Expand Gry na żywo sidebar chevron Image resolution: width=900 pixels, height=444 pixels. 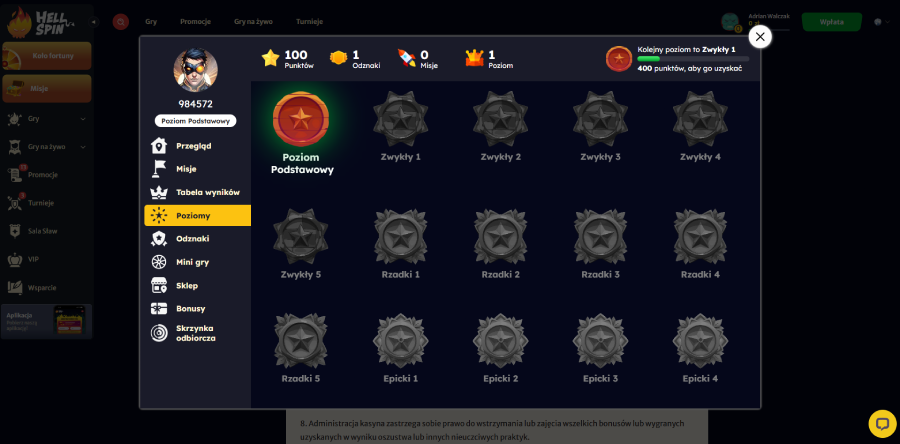(83, 147)
